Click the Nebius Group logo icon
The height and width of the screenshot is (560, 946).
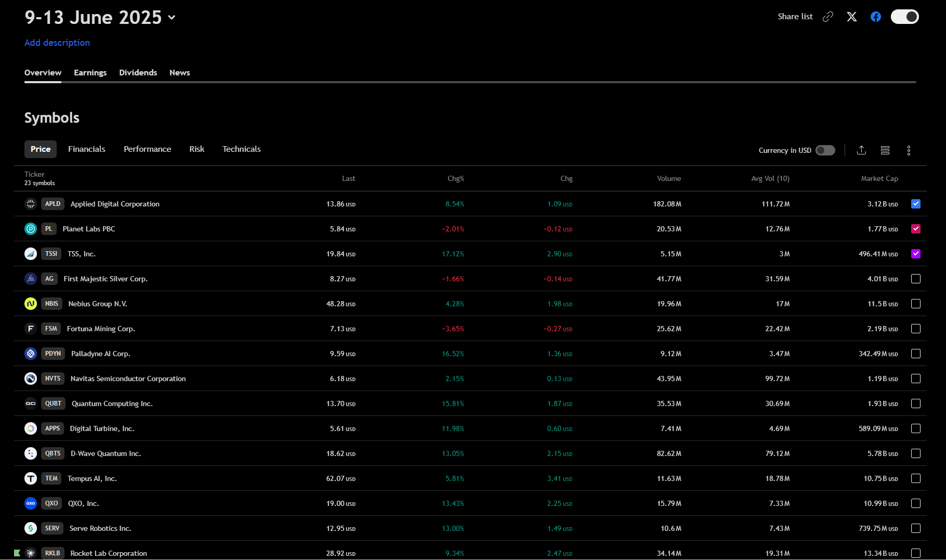pyautogui.click(x=31, y=304)
